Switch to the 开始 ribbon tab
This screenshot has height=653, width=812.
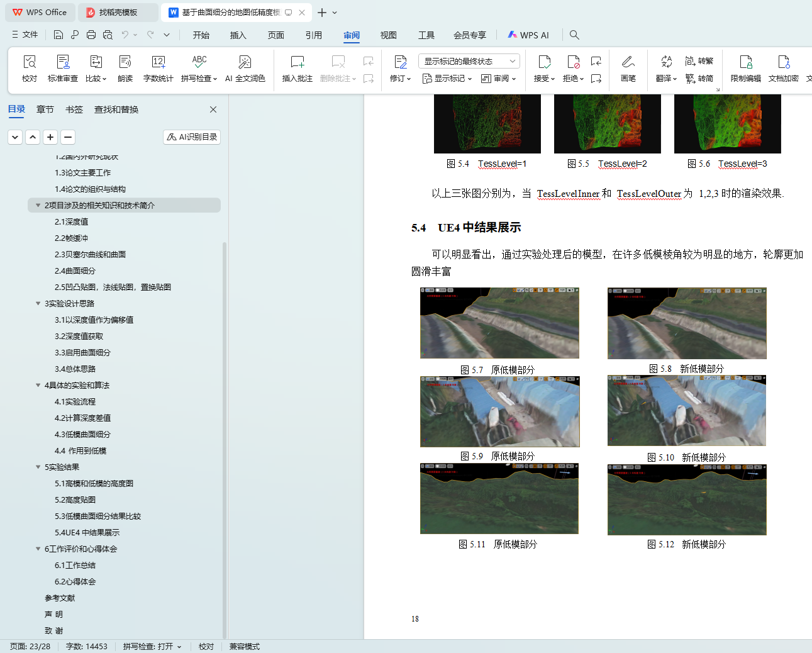(201, 35)
